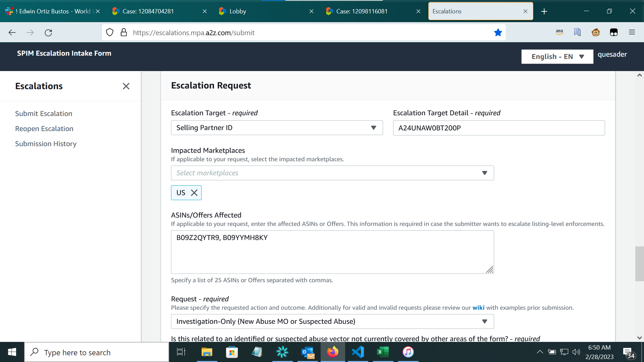Open the Firefox hamburger menu
Viewport: 644px width, 362px height.
coord(632,32)
